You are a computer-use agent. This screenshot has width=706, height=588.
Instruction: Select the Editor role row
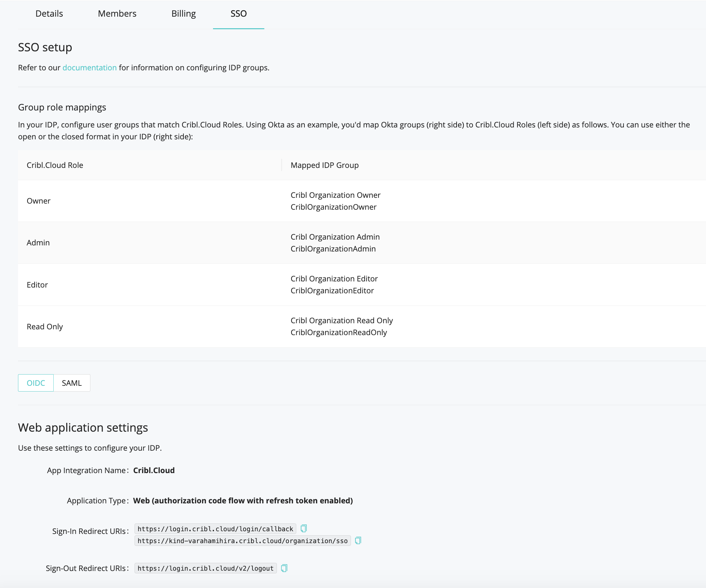click(x=37, y=284)
